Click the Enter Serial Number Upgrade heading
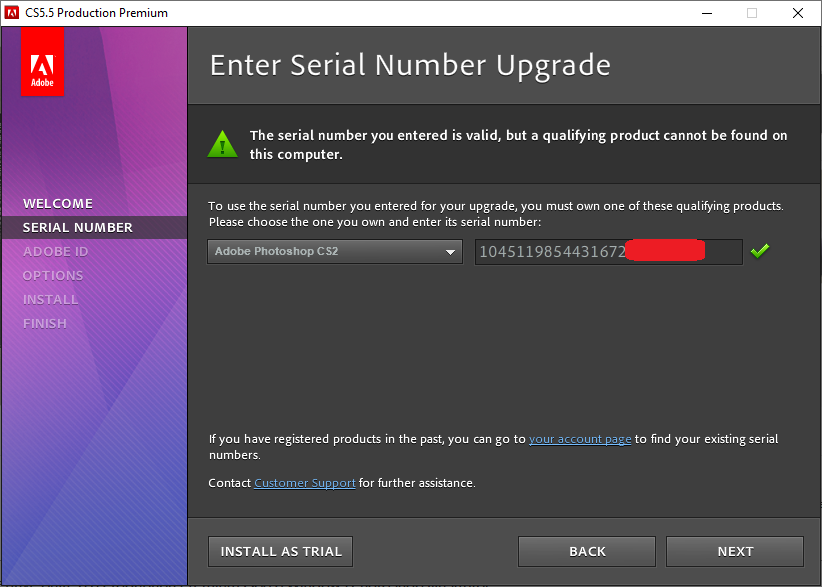The image size is (822, 587). coord(410,66)
